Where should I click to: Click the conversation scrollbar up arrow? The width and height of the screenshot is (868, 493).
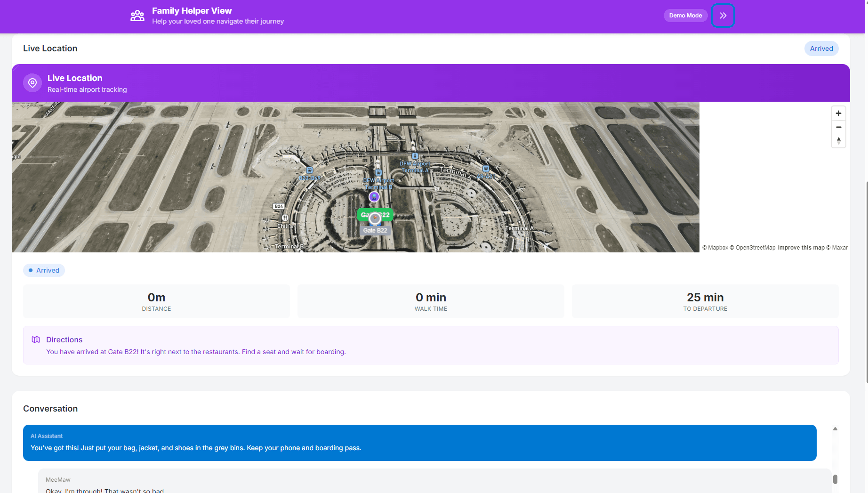coord(835,429)
